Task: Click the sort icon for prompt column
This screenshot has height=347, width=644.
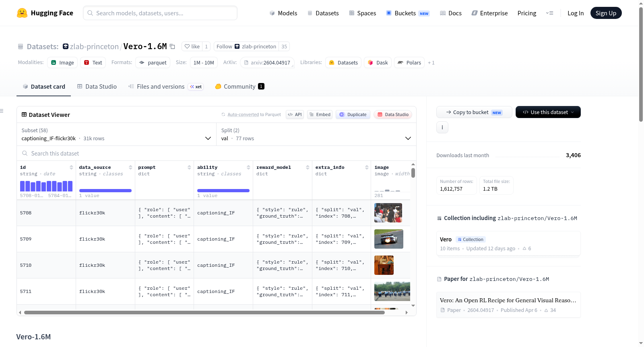Action: 189,167
